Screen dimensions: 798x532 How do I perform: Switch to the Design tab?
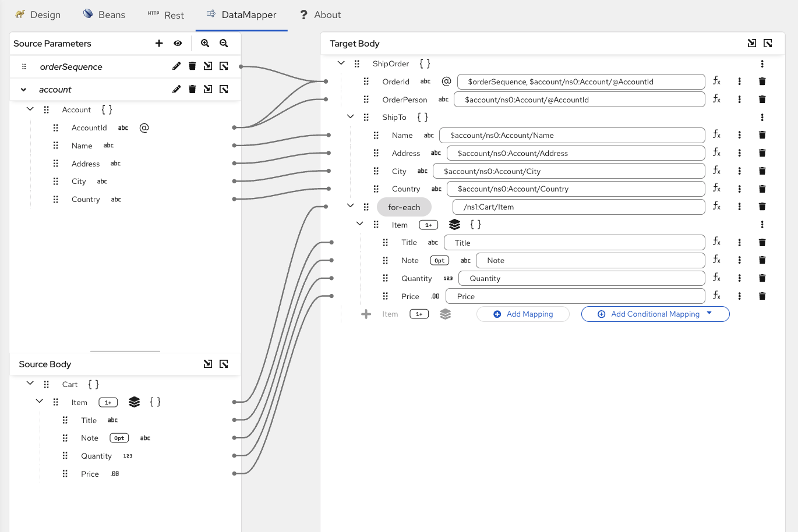tap(38, 15)
